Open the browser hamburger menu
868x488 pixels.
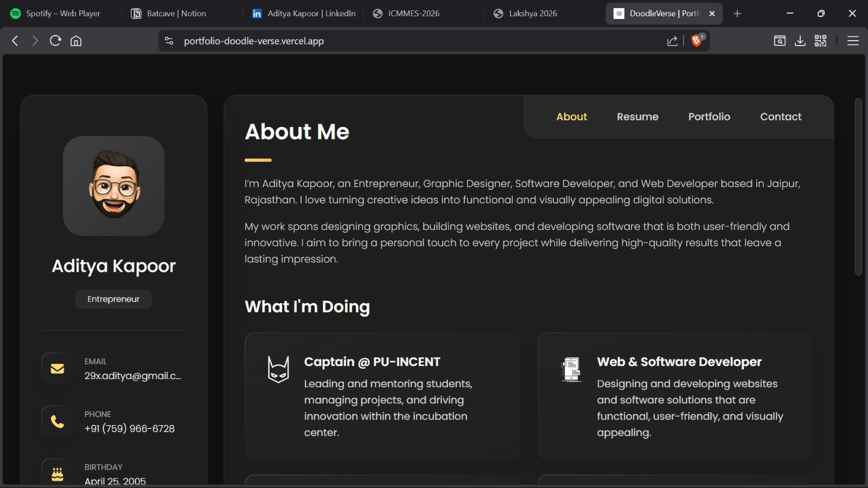click(x=852, y=40)
